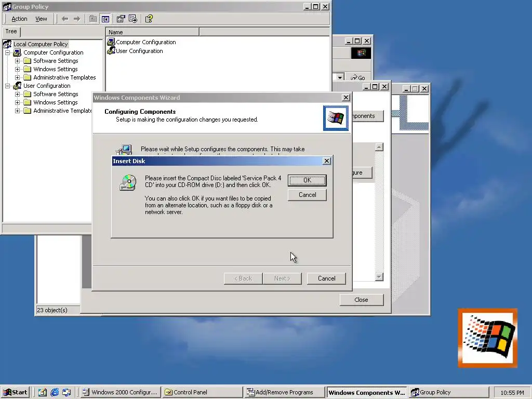Click Outlook Express quick launch icon
Image resolution: width=532 pixels, height=399 pixels.
point(66,392)
